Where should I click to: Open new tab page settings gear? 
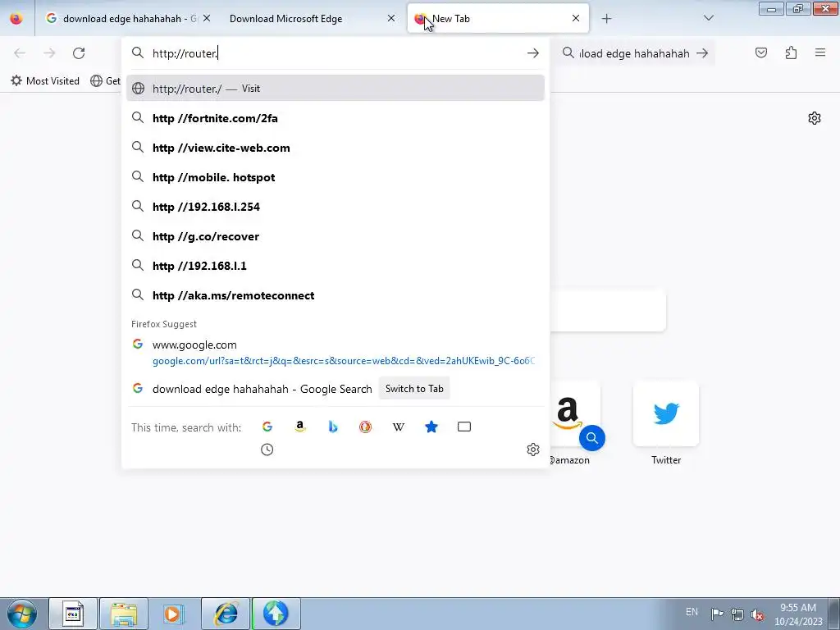click(815, 118)
